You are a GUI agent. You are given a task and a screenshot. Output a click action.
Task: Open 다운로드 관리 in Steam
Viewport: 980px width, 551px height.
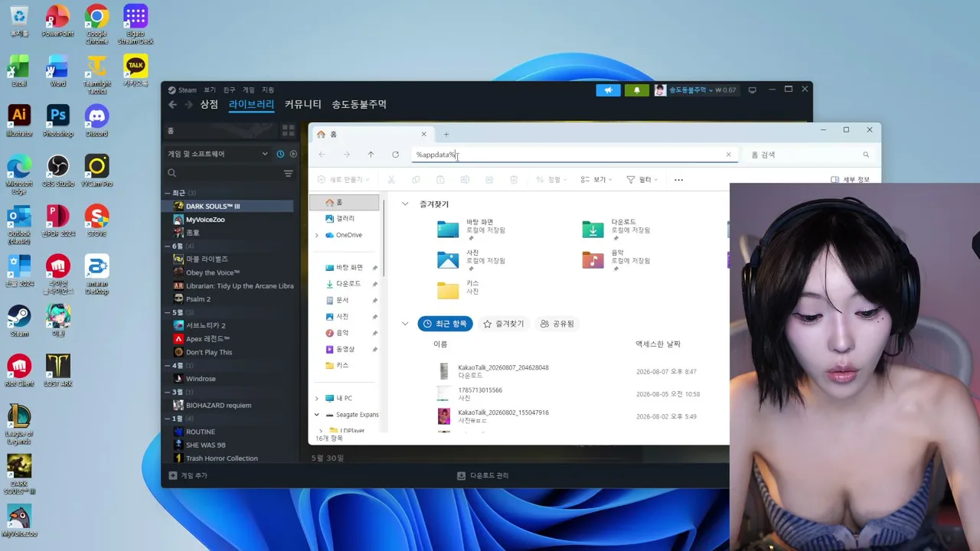[x=482, y=475]
